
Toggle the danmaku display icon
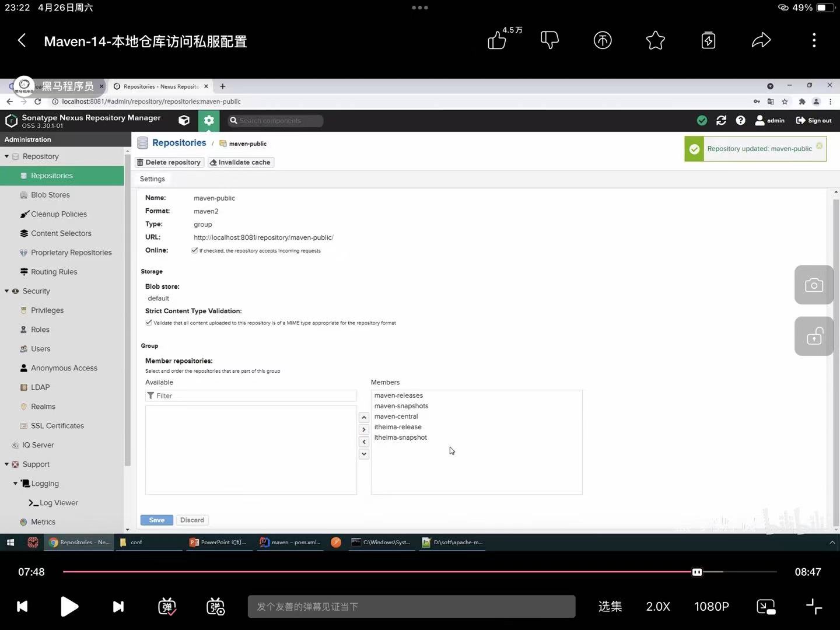(167, 607)
